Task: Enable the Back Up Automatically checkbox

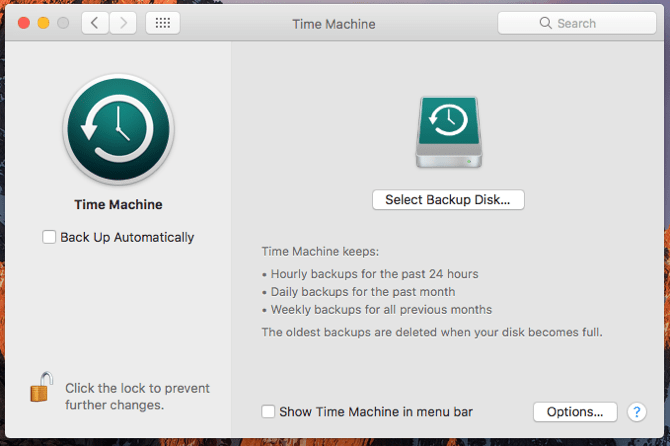Action: [x=49, y=237]
